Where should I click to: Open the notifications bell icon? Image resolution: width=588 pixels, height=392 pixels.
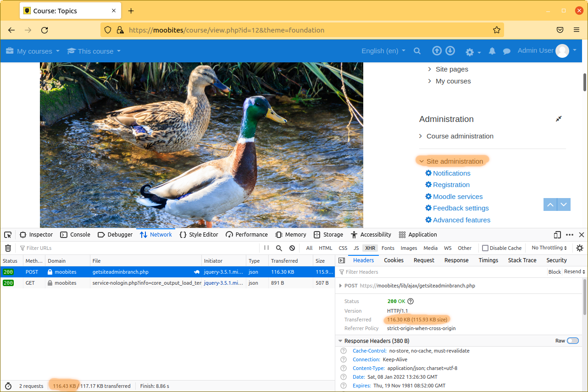(492, 51)
